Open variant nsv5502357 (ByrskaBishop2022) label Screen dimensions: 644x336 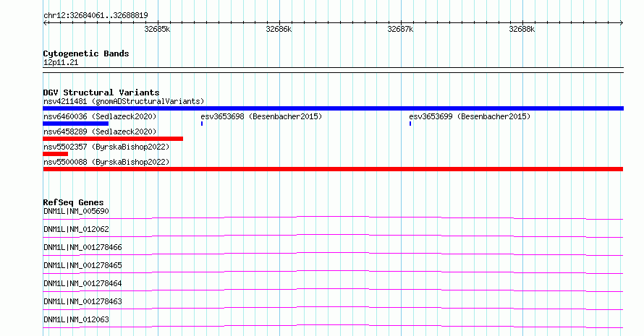106,147
